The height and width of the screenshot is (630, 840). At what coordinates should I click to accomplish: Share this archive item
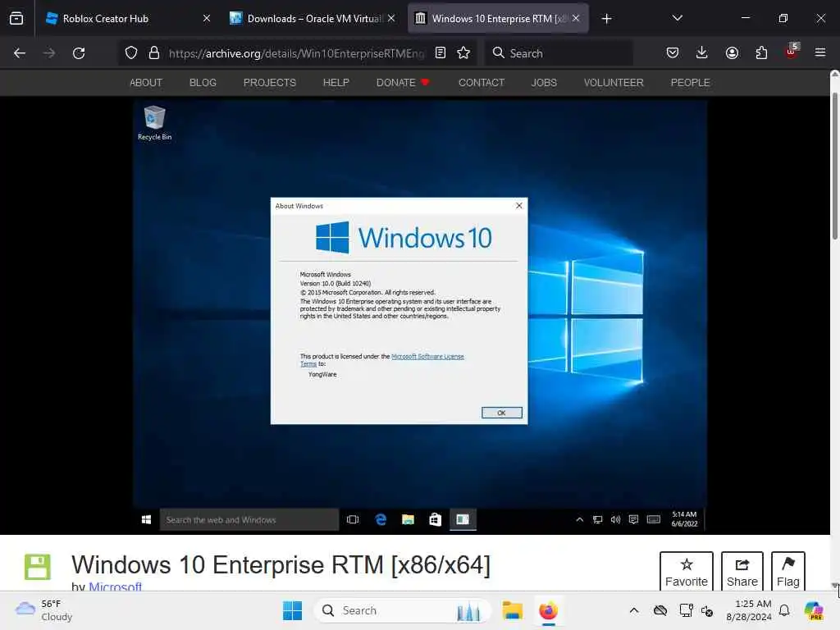(742, 572)
